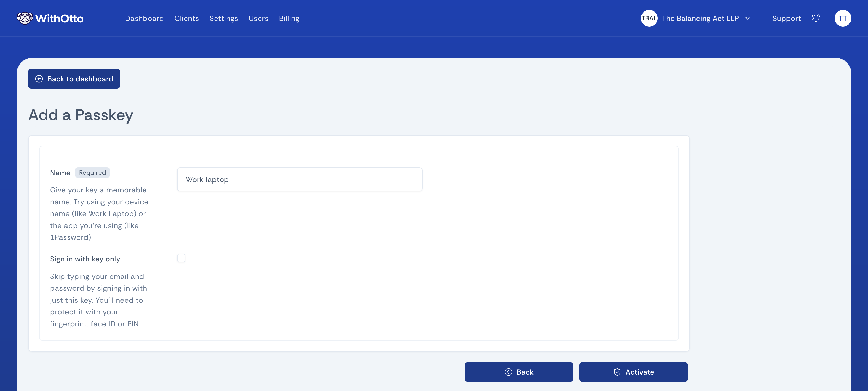Screen dimensions: 868x391
Task: Enable Sign in with key only checkbox
Action: 181,258
